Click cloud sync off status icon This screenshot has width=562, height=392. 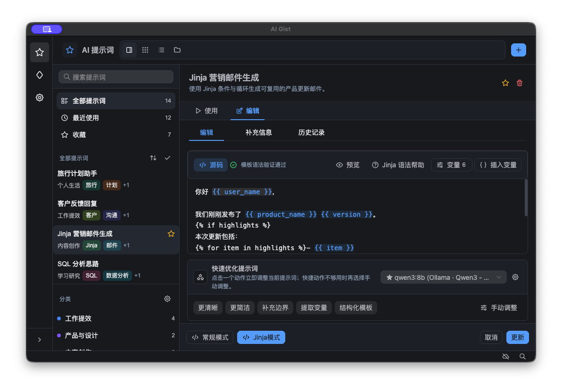506,357
